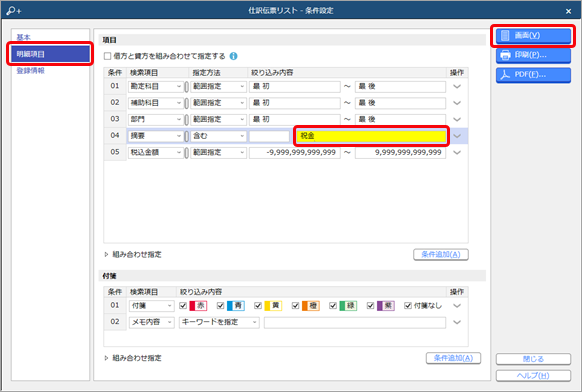This screenshot has height=392, width=582.
Task: Click the 閉じる button
Action: point(533,359)
